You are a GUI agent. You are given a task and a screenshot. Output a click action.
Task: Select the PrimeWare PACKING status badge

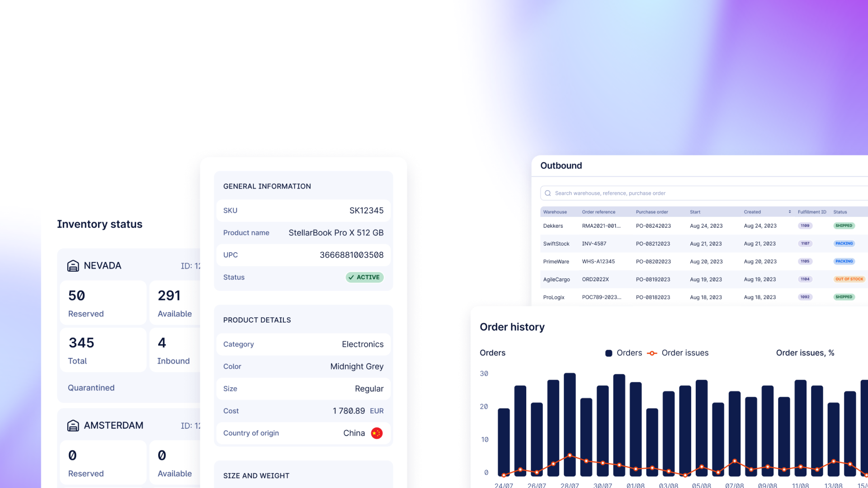click(x=844, y=261)
